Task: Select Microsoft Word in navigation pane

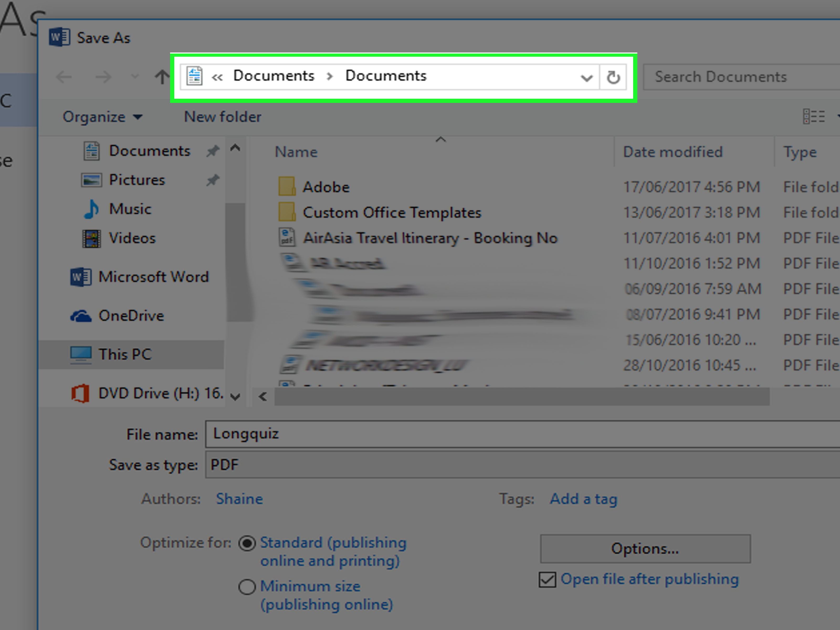Action: tap(153, 277)
